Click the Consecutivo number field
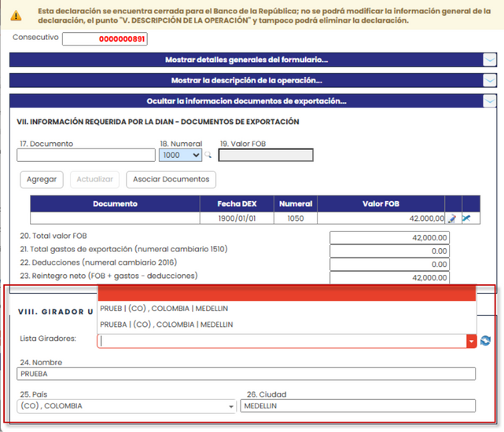Screen dimensions: 504x432 [x=105, y=39]
